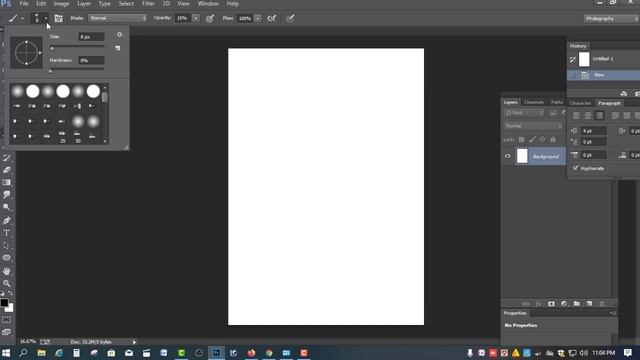Open the Brush tool preset picker
This screenshot has width=640, height=360.
coord(16,18)
